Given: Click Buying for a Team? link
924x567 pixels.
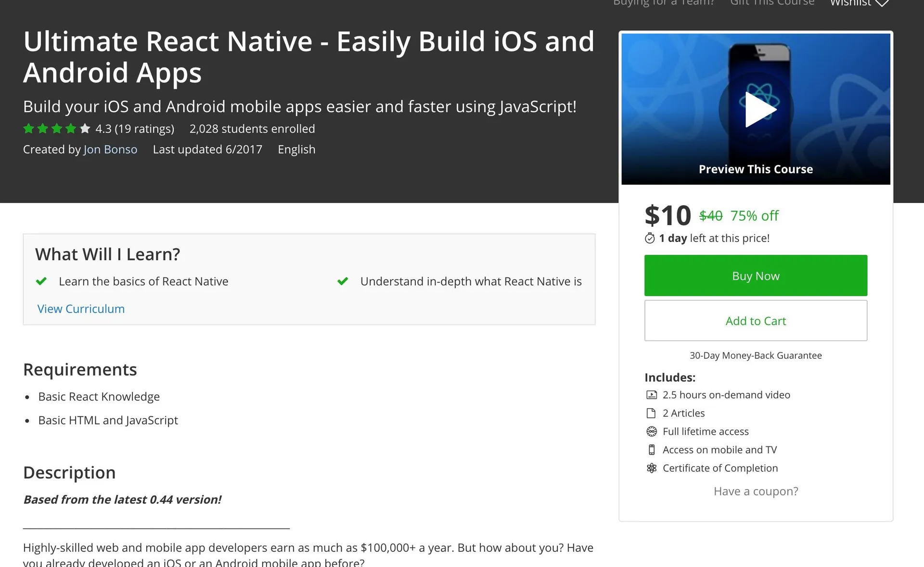Looking at the screenshot, I should point(664,3).
